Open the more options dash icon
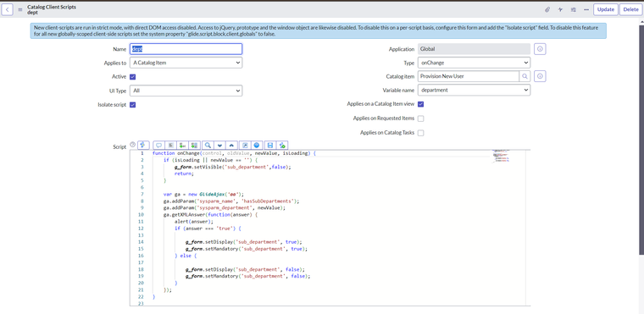The height and width of the screenshot is (314, 644). [x=586, y=9]
